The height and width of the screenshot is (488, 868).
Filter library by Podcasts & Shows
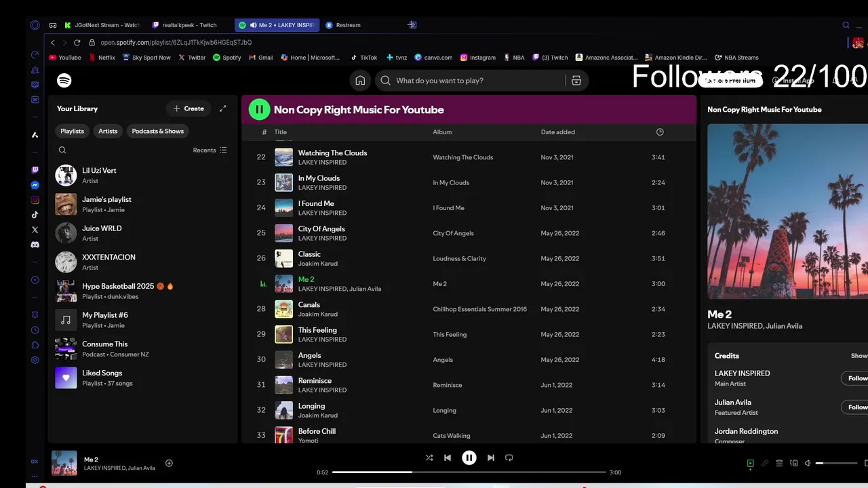click(158, 131)
